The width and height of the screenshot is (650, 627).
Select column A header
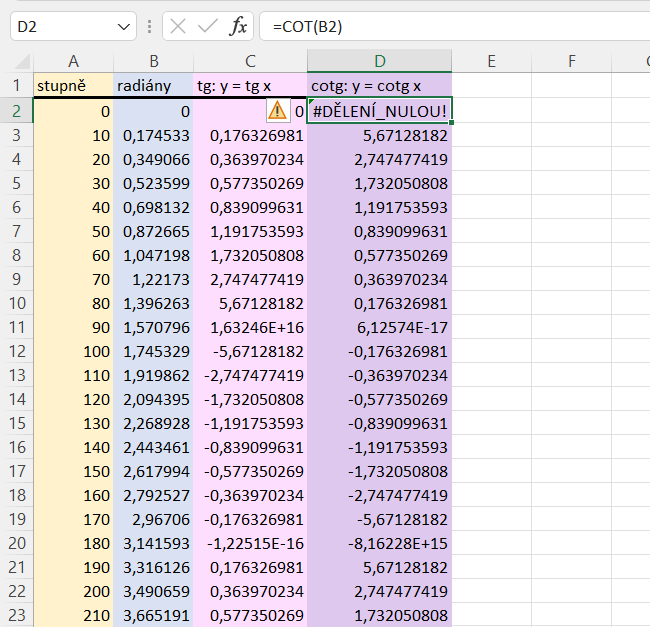click(x=73, y=62)
